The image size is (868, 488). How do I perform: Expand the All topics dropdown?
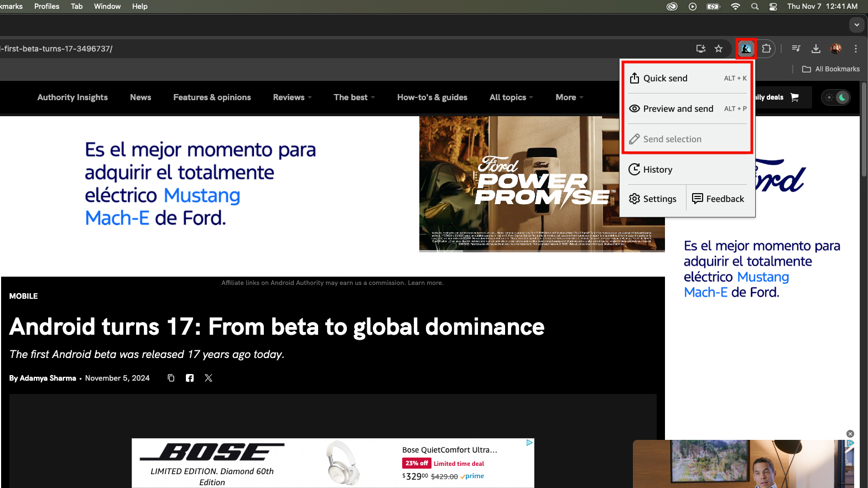click(x=511, y=97)
